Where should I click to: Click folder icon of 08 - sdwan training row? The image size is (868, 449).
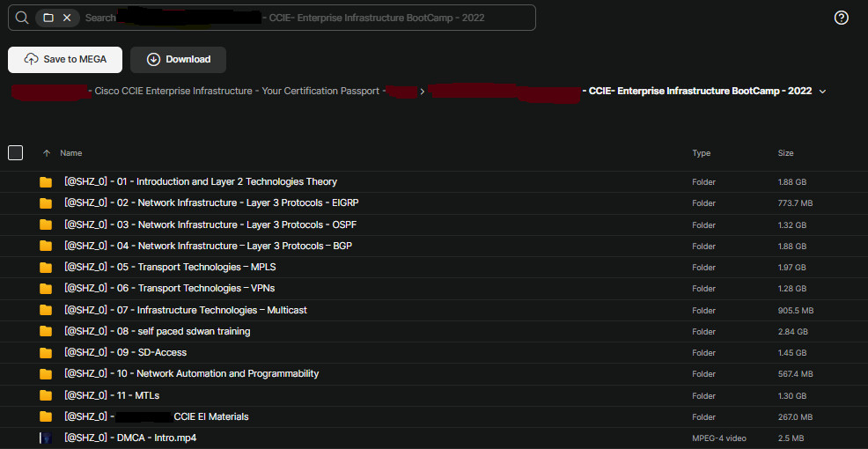pos(46,332)
